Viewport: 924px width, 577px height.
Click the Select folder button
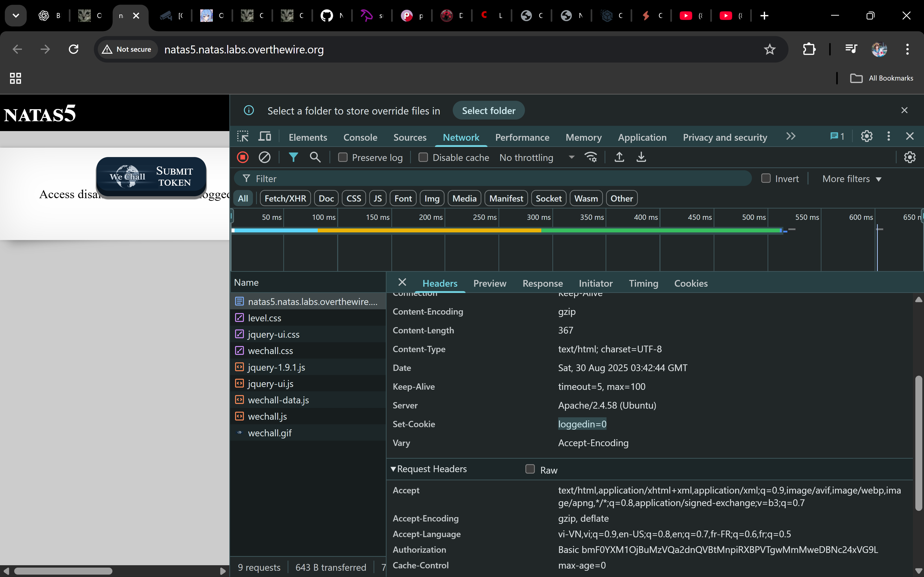pyautogui.click(x=488, y=111)
